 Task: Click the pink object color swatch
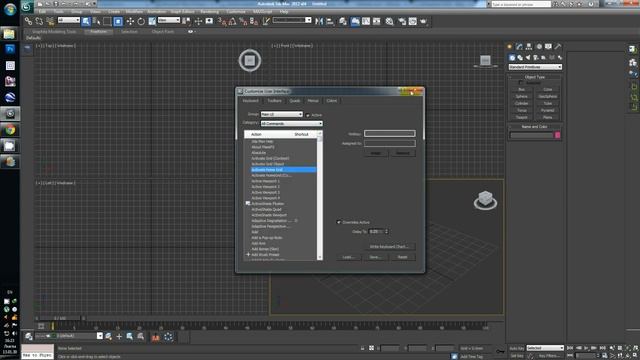point(558,135)
